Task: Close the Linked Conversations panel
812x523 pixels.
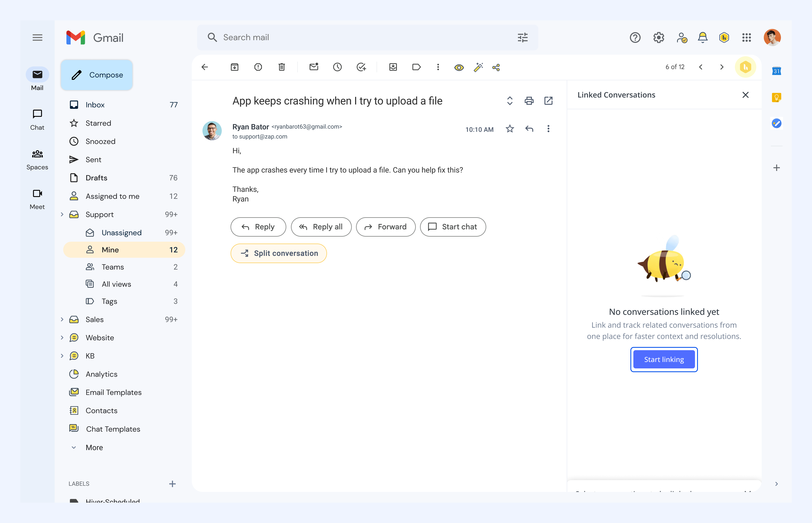Action: coord(746,95)
